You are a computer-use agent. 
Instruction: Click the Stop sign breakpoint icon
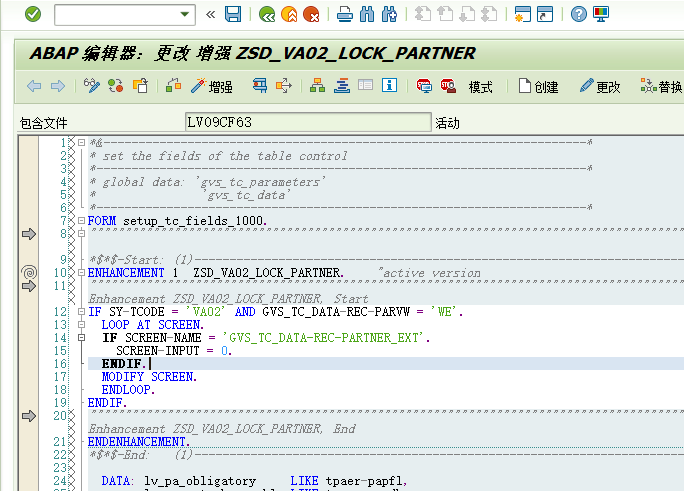tap(448, 87)
